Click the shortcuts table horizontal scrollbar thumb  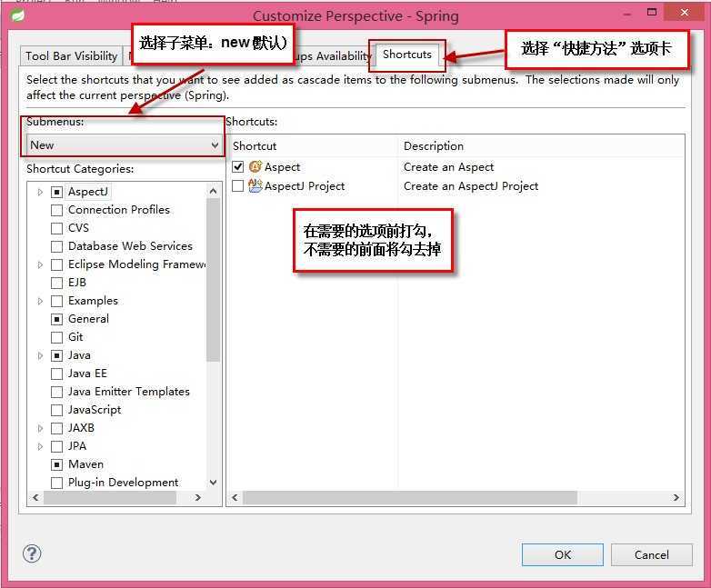[410, 498]
